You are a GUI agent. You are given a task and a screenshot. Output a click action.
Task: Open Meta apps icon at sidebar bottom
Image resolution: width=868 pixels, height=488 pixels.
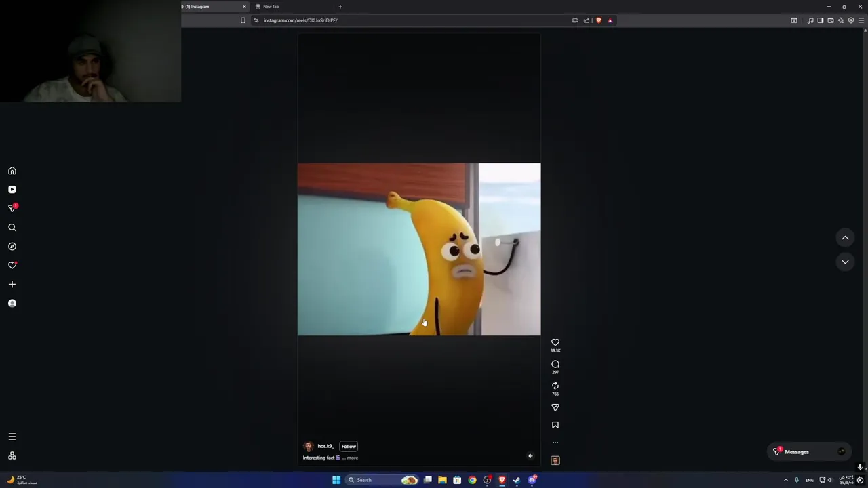coord(12,455)
